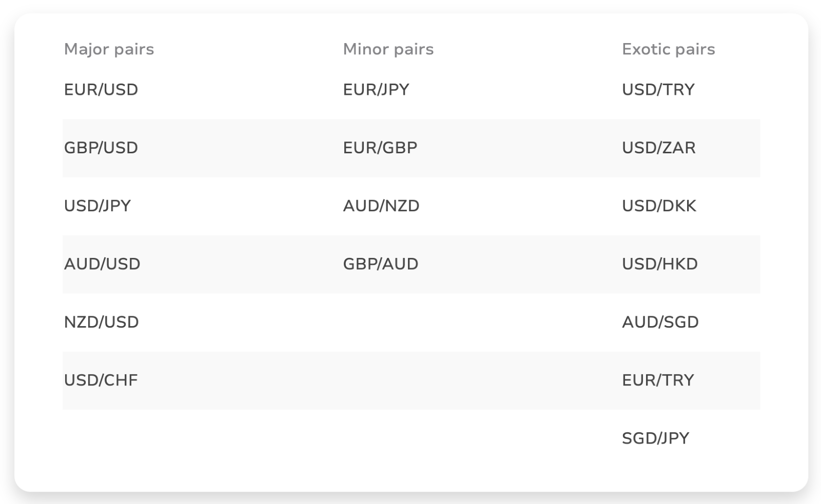Click on USD/CHF pair
The width and height of the screenshot is (821, 504).
tap(101, 380)
